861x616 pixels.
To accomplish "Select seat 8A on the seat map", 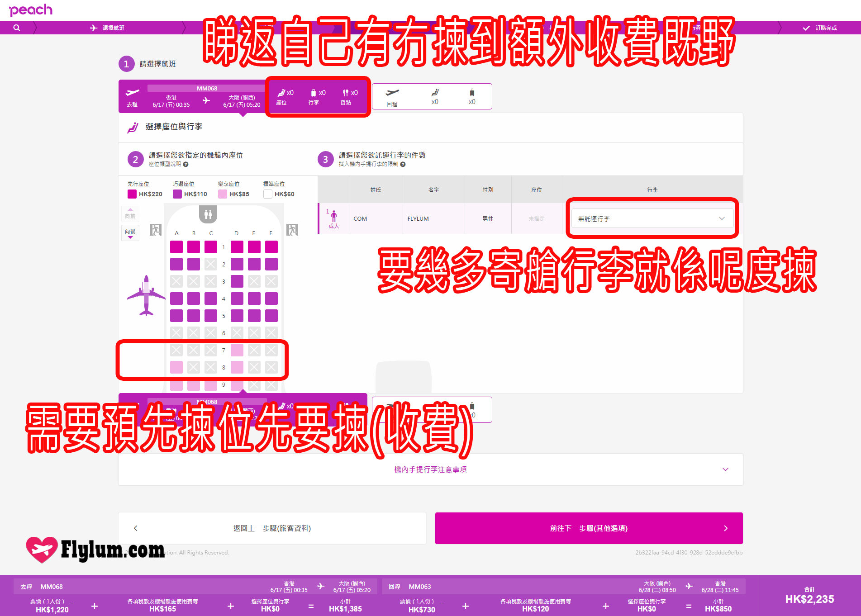I will (x=176, y=367).
